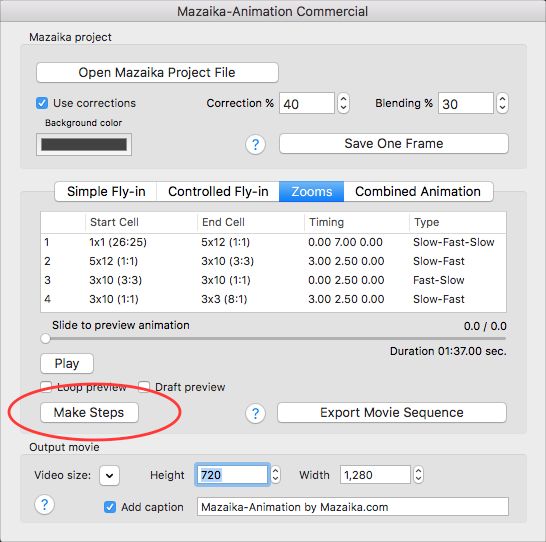Click the Blending % input field
The image size is (546, 542).
(466, 103)
